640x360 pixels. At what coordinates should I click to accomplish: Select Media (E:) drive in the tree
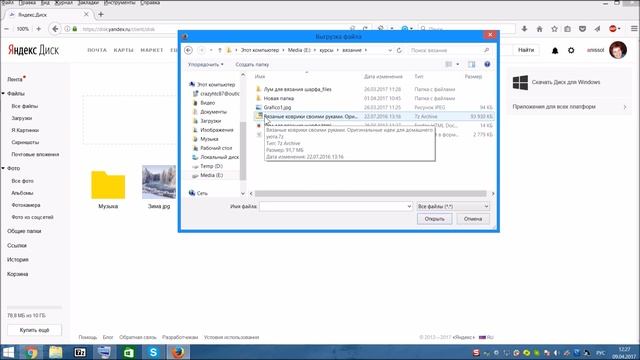[x=211, y=175]
